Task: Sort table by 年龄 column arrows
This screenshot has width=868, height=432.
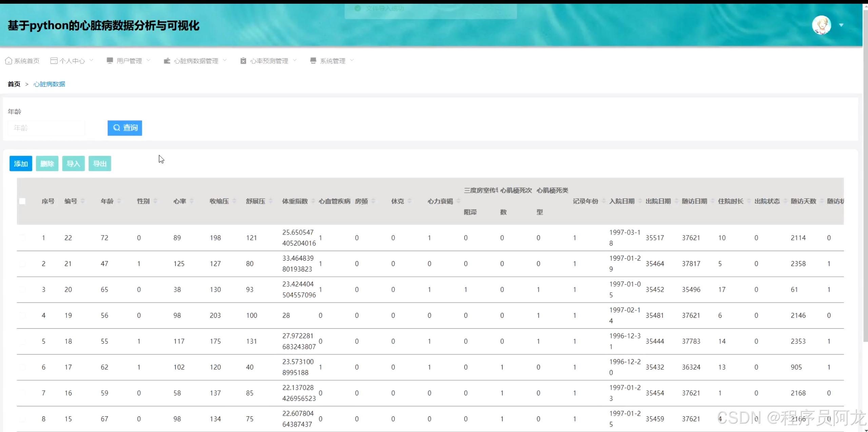Action: (x=119, y=201)
